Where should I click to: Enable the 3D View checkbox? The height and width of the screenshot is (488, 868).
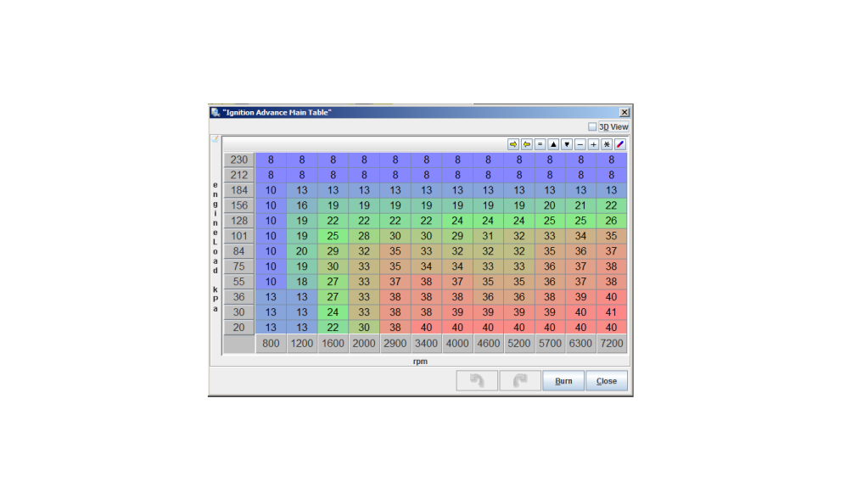(x=591, y=126)
